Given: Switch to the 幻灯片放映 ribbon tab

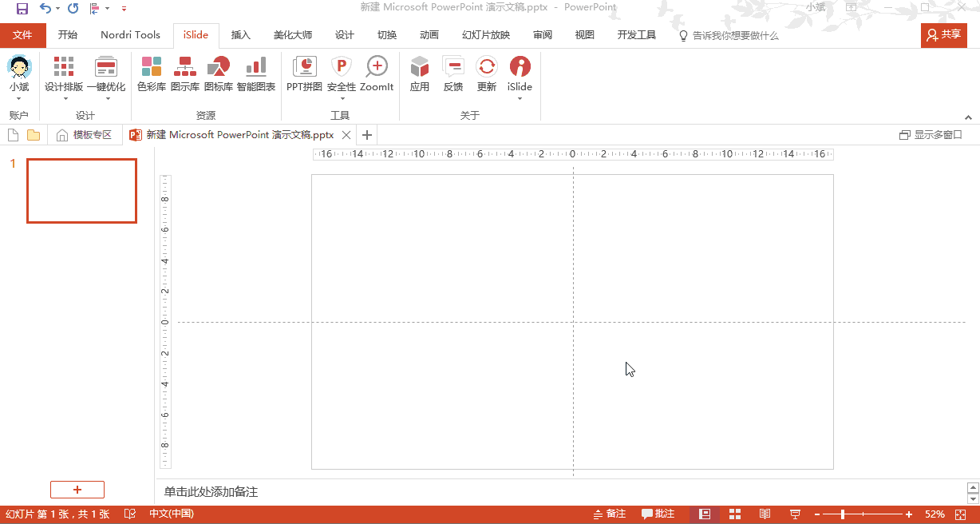Looking at the screenshot, I should 487,35.
